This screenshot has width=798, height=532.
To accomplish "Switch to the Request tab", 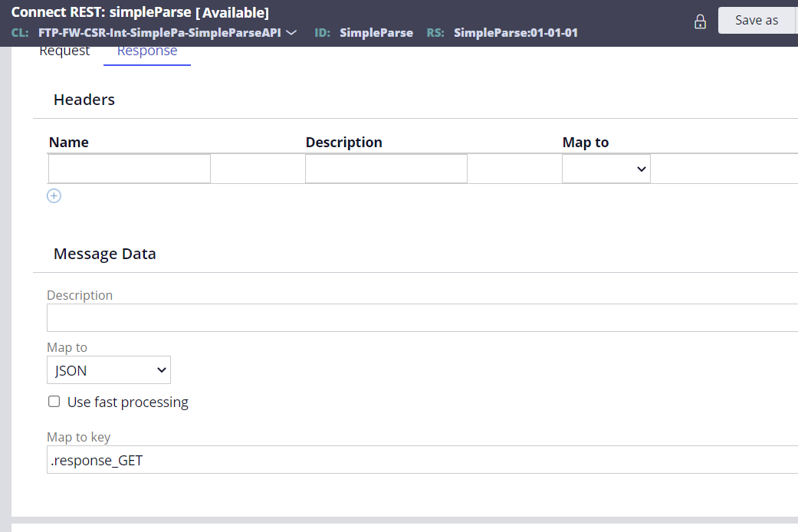I will tap(64, 50).
